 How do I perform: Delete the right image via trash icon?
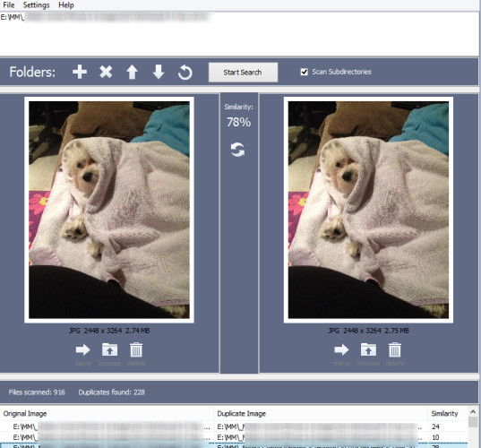click(x=394, y=349)
